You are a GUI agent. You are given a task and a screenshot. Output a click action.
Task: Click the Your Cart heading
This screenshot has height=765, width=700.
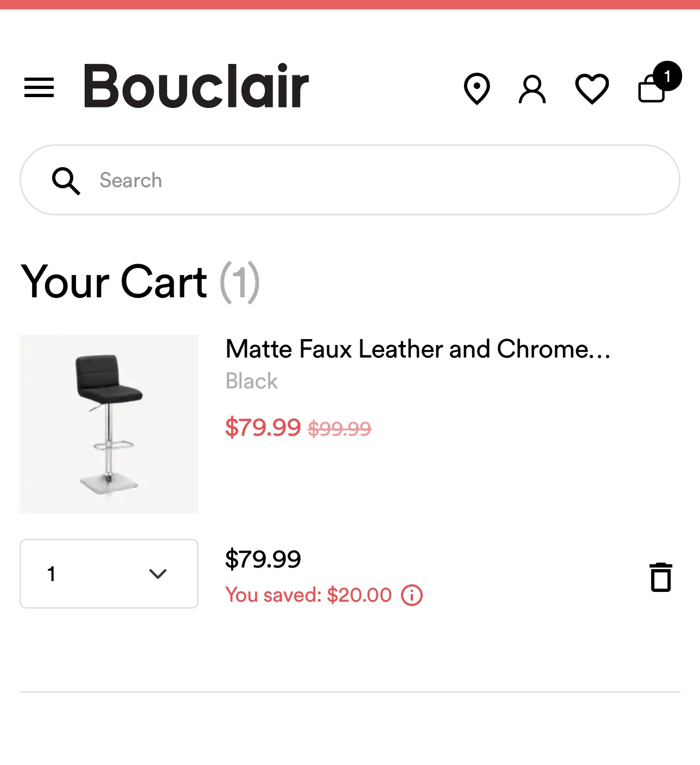pos(114,282)
